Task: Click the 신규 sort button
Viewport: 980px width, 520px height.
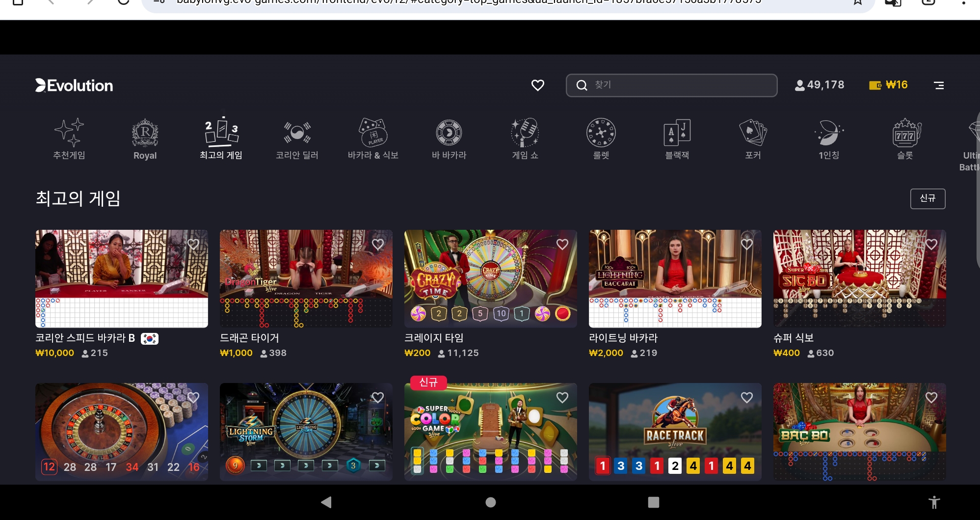Action: tap(927, 198)
